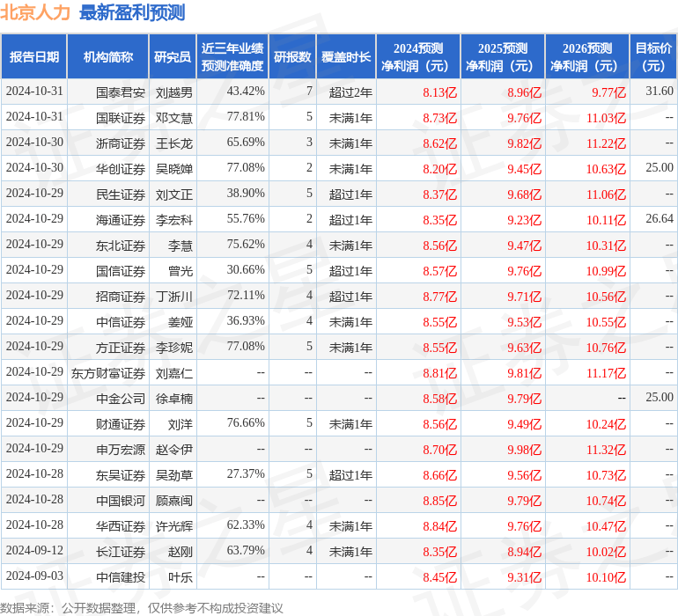678x616 pixels.
Task: Click the 北京人力 title text
Action: pos(34,12)
